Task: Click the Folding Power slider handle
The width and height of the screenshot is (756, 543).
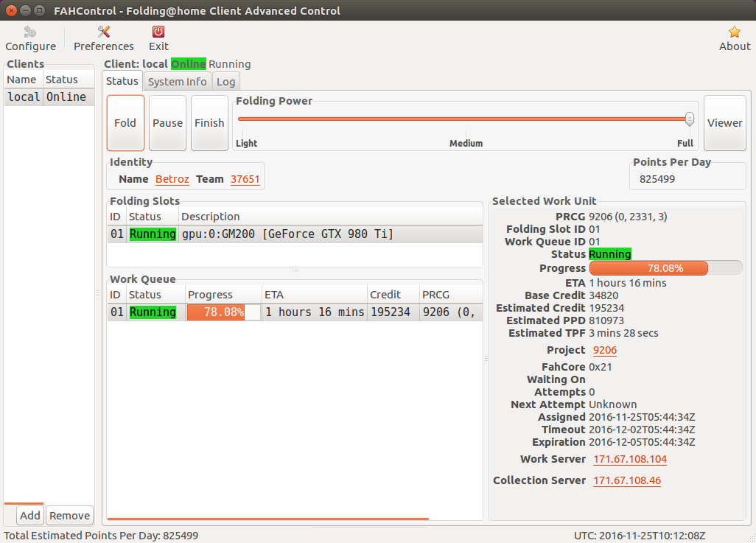Action: (690, 119)
